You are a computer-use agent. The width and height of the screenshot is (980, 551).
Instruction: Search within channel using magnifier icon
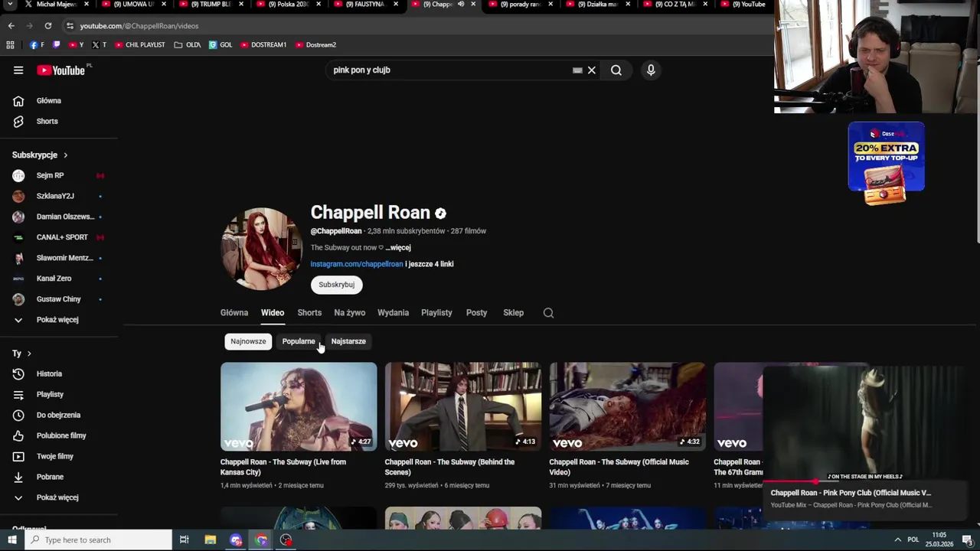pos(548,313)
